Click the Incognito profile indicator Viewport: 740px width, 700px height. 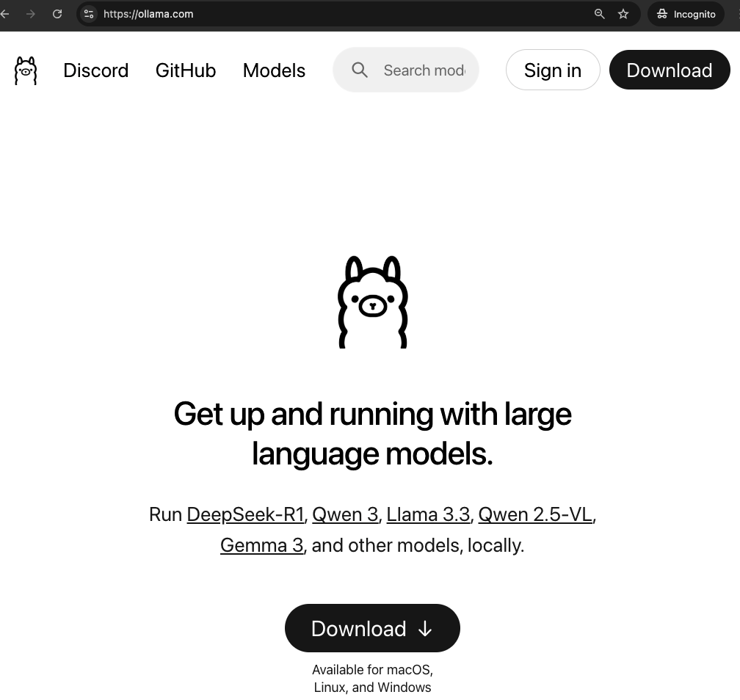coord(686,14)
